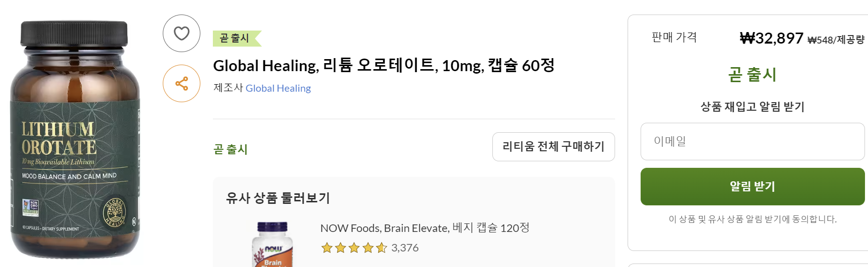Click the green 곧 출시 status text below title
Viewport: 868px width, 267px height.
[230, 149]
